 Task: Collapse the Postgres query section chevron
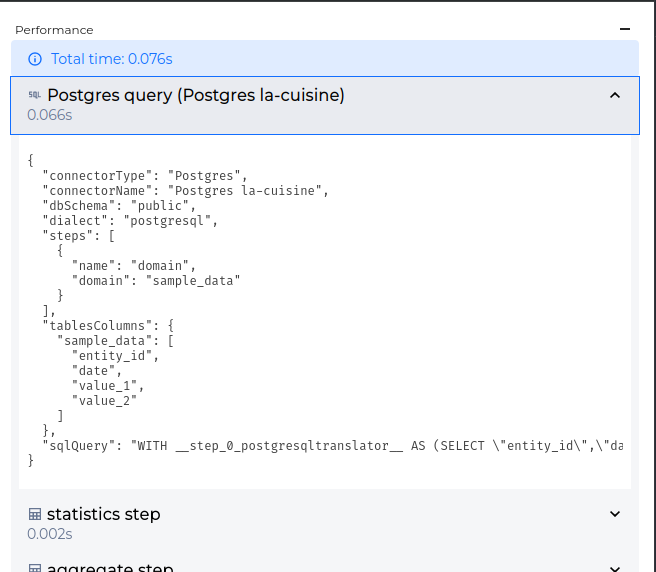615,96
